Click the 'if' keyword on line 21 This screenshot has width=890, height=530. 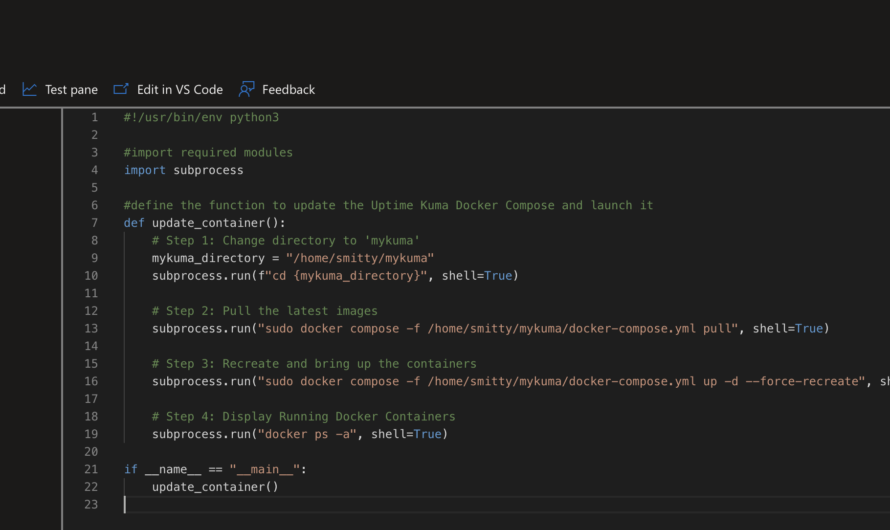pos(131,469)
